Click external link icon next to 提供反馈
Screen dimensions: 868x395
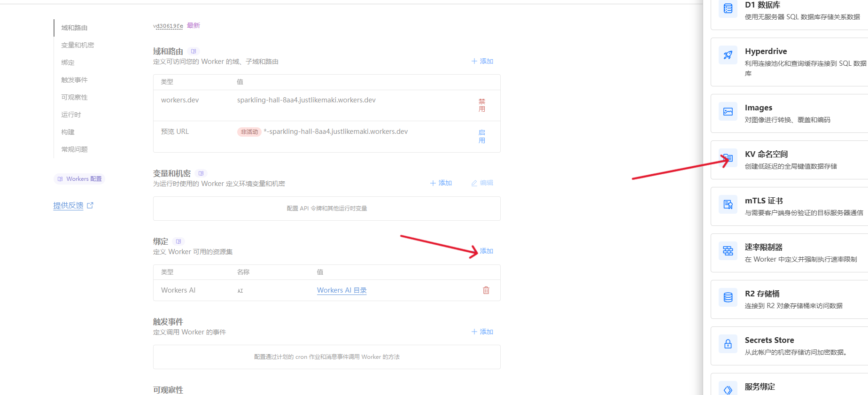[x=90, y=205]
